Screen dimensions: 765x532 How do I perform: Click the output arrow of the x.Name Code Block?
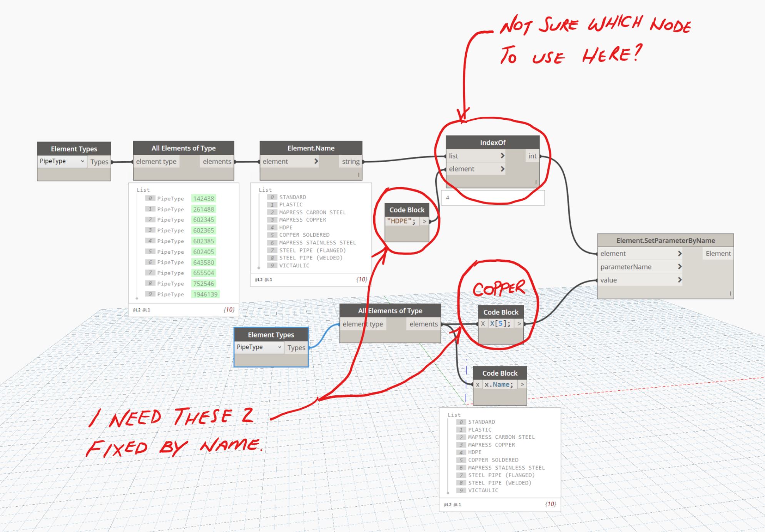(522, 385)
